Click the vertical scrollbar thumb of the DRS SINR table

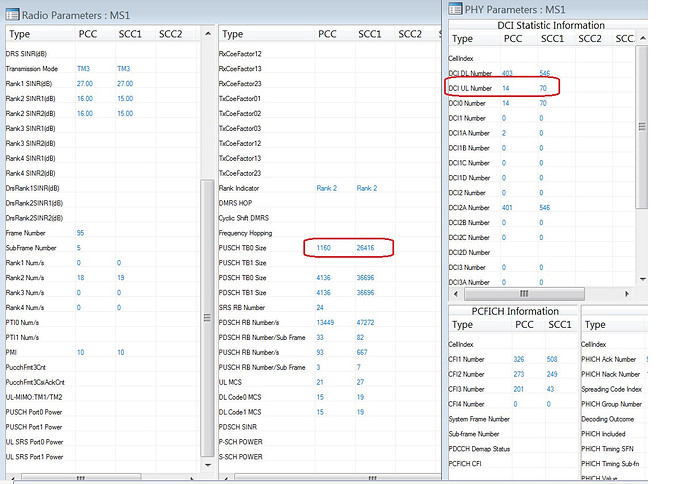(207, 318)
